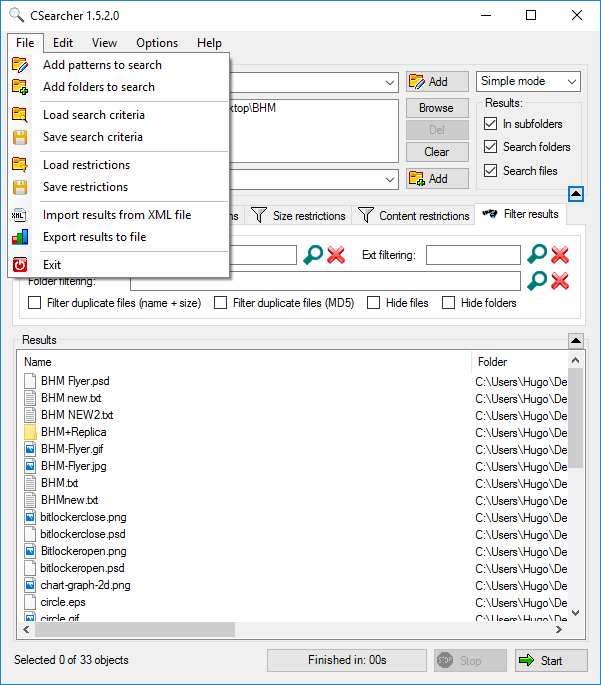The height and width of the screenshot is (685, 601).
Task: Enable Filter duplicate files (MD5)
Action: click(x=221, y=303)
